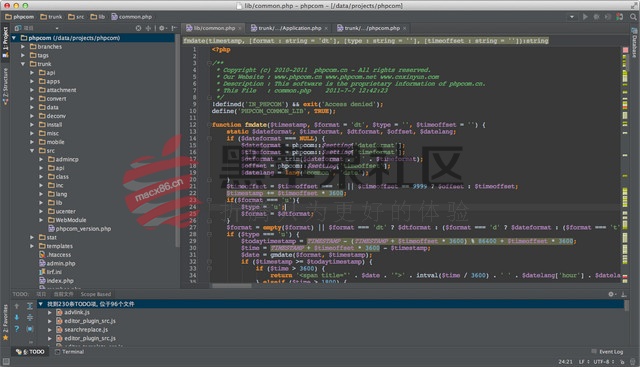The width and height of the screenshot is (640, 367).
Task: Toggle autoscroll to source in TODO toolbar
Action: (30, 329)
